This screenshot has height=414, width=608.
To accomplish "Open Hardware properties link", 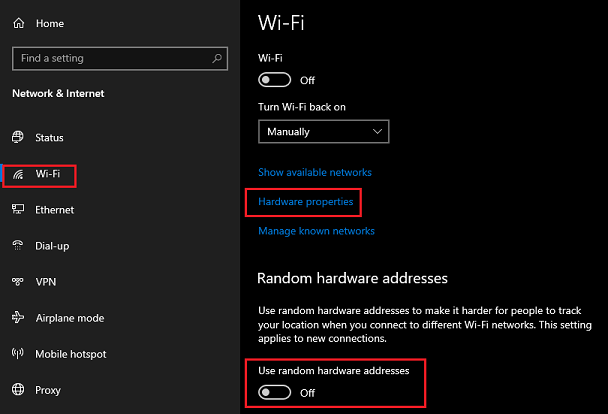I will pyautogui.click(x=306, y=202).
